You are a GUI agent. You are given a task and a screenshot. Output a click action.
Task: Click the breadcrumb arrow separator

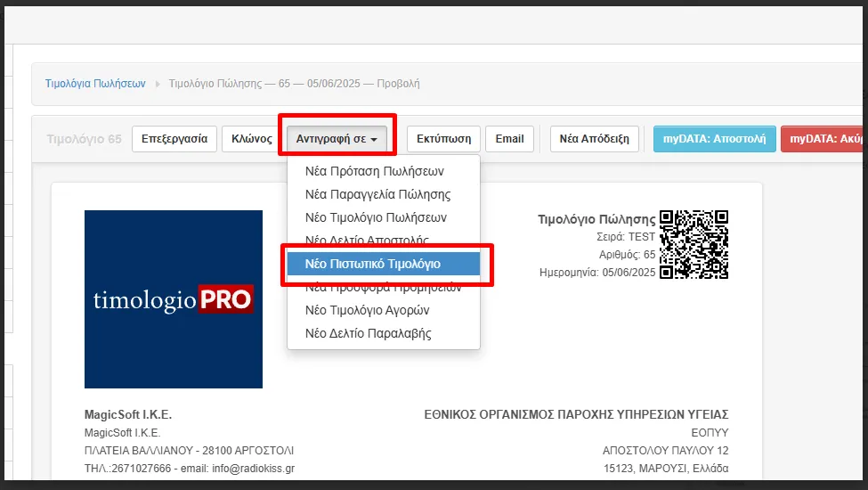click(x=158, y=84)
